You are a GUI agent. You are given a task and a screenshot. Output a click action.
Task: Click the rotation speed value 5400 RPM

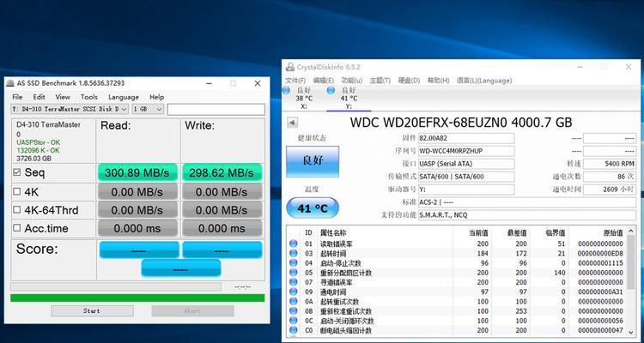pos(610,164)
